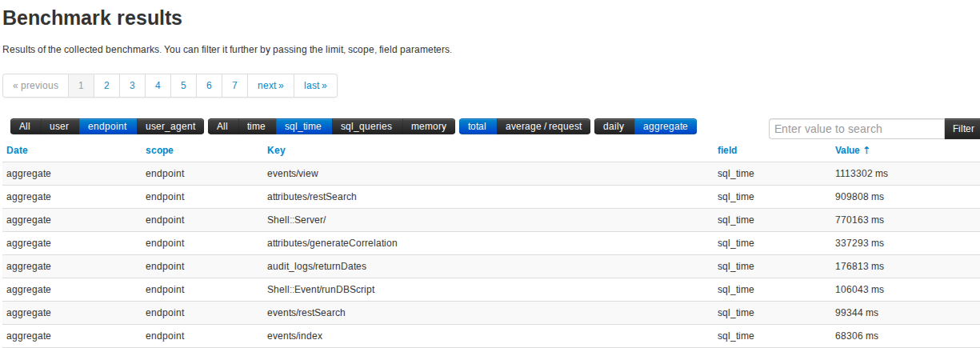This screenshot has height=348, width=980.
Task: Sort by the Key column header
Action: pyautogui.click(x=276, y=150)
